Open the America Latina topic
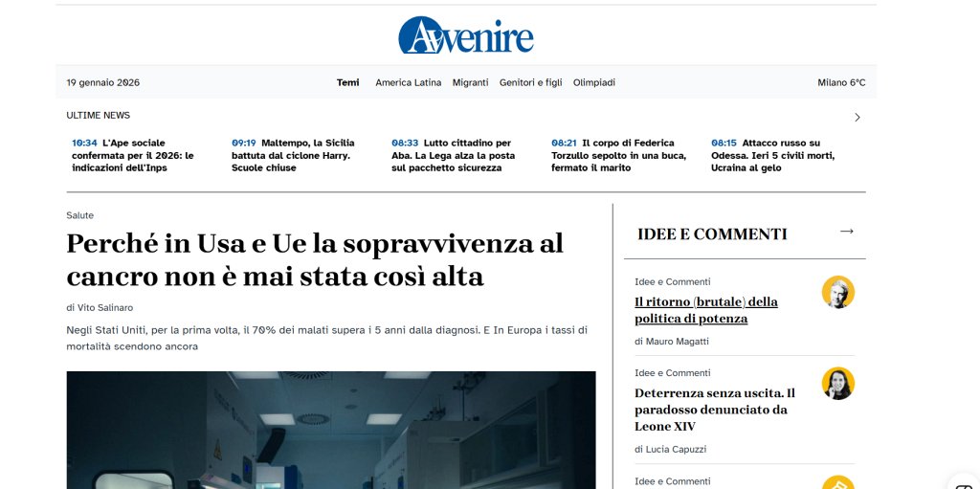Viewport: 980px width, 489px height. pyautogui.click(x=408, y=82)
